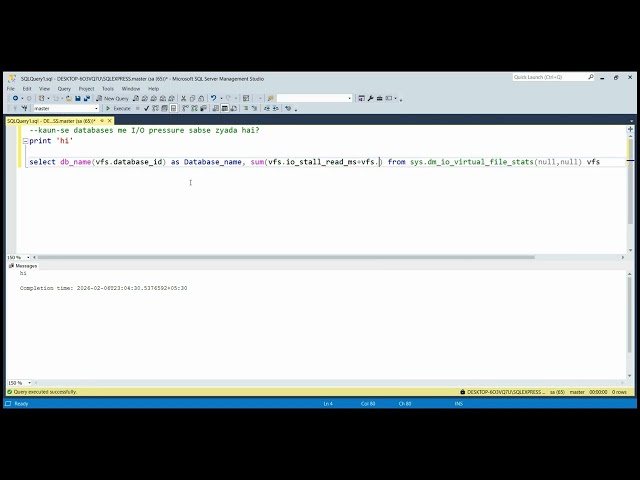The image size is (640, 480).
Task: Open Properties window via wrench icon
Action: pos(370,98)
